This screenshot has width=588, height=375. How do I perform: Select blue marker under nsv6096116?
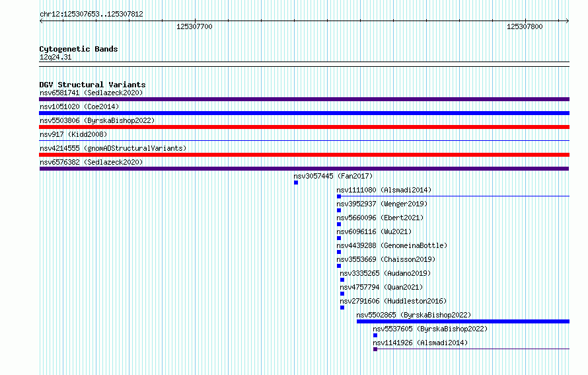(x=339, y=238)
